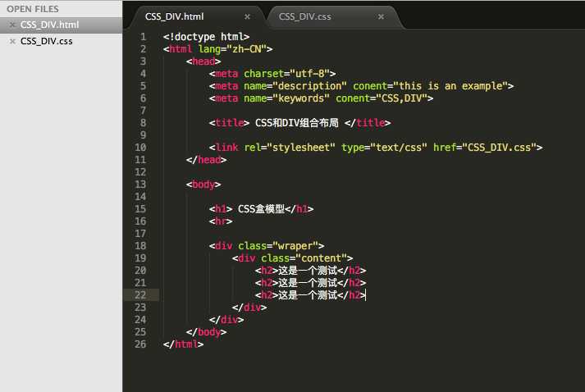Click the href CSS_DIV.css value in the link tag
The image size is (585, 392).
[x=499, y=148]
